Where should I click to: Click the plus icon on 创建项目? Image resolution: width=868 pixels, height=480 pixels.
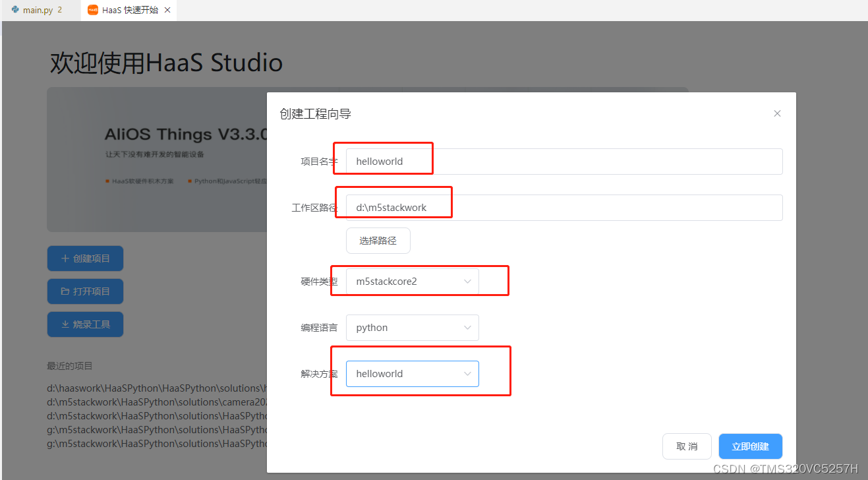[x=65, y=258]
